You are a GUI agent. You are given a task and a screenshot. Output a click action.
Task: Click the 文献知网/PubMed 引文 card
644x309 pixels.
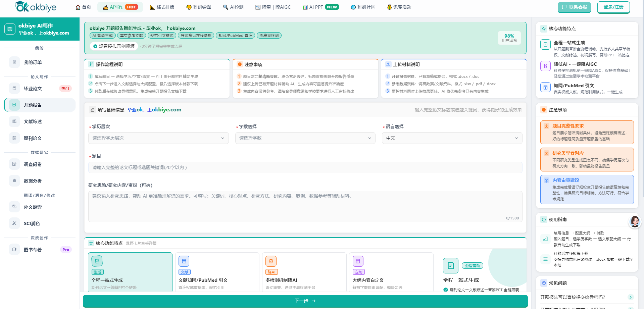[x=217, y=272]
